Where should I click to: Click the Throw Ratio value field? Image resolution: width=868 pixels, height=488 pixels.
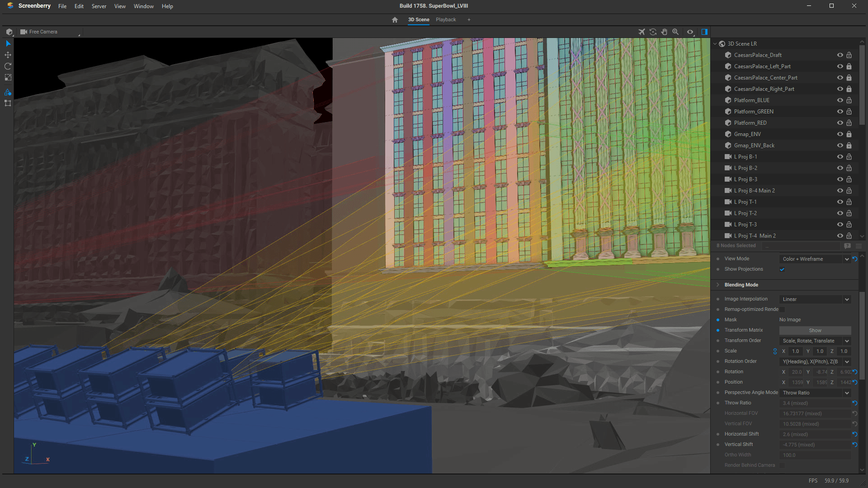coord(814,403)
